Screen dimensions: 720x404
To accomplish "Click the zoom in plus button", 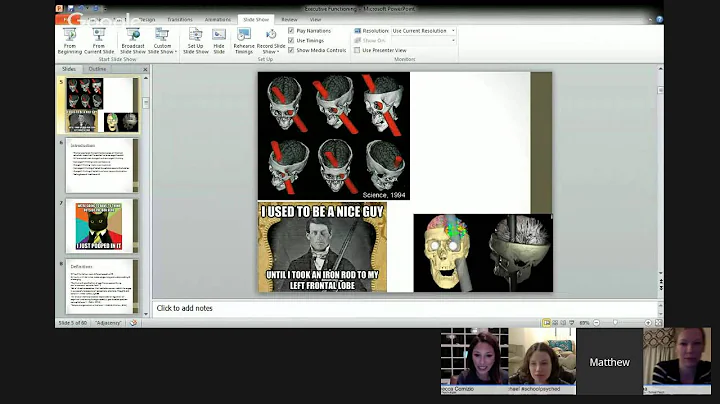I will pyautogui.click(x=648, y=323).
